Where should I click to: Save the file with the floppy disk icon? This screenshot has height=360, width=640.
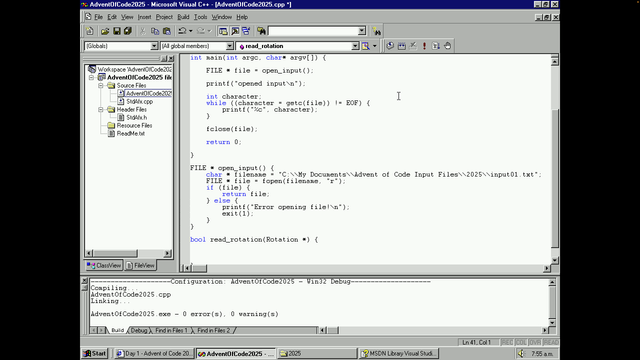tap(117, 31)
